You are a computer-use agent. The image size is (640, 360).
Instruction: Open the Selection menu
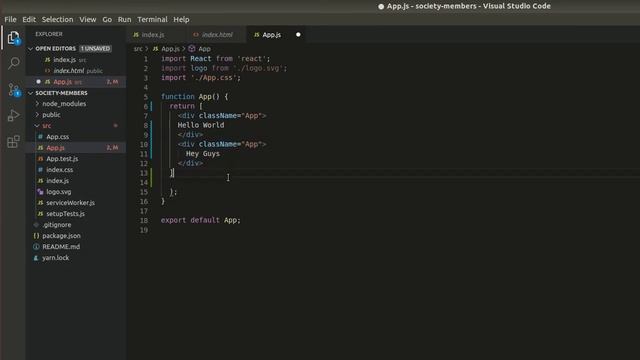point(58,20)
